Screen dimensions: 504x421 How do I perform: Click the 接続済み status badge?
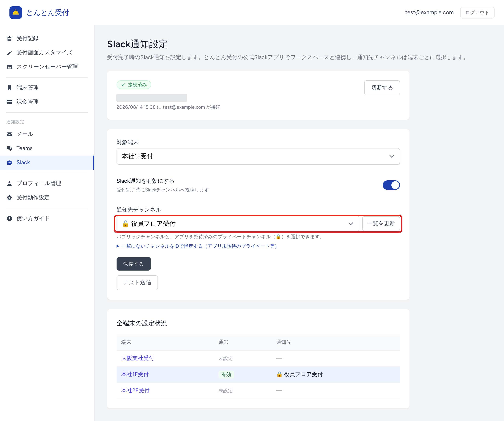coord(134,85)
